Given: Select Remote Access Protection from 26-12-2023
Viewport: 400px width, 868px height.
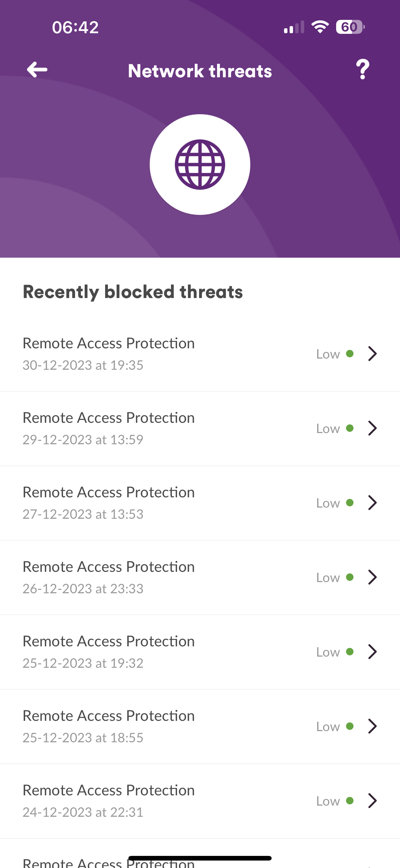Looking at the screenshot, I should pos(109,567).
